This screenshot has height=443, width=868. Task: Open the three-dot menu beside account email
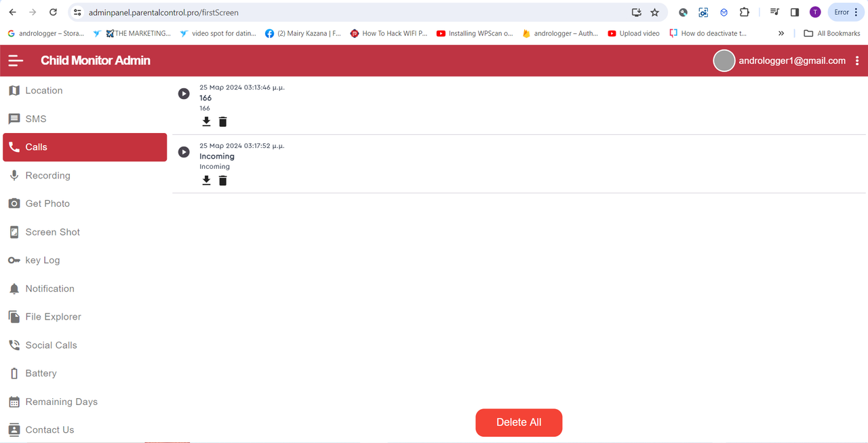pyautogui.click(x=857, y=60)
